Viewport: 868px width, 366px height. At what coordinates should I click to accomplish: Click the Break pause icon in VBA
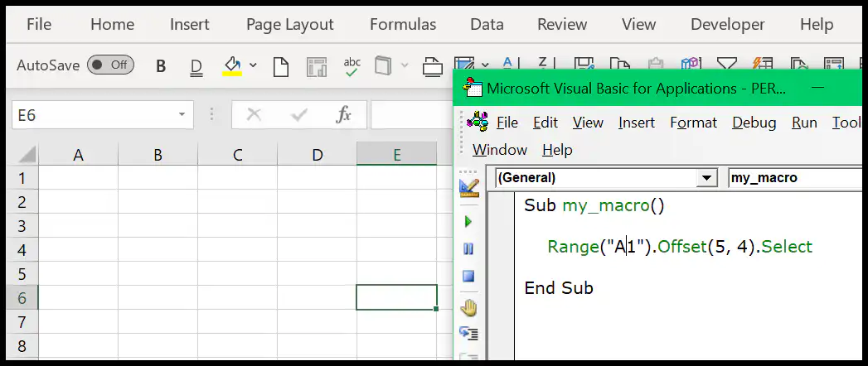point(469,249)
